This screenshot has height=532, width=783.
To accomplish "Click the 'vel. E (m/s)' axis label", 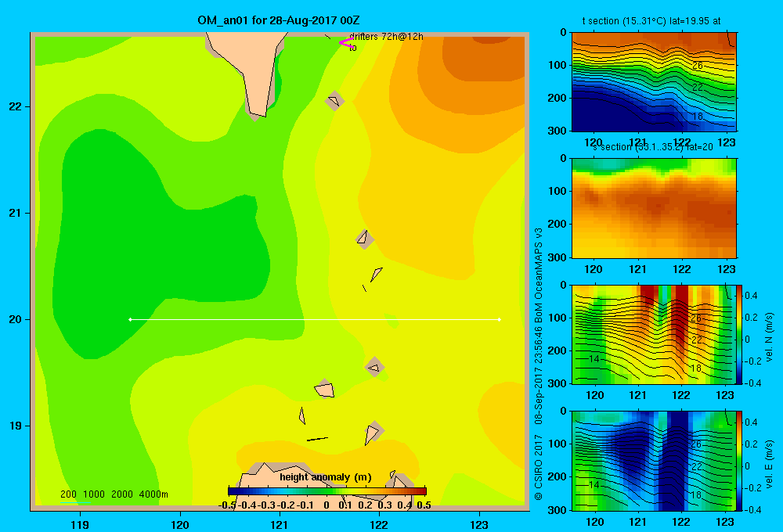I will click(769, 463).
